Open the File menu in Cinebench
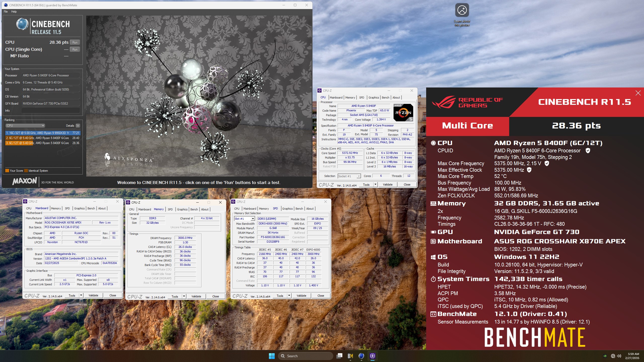Screen dimensions: 644x362 point(6,12)
